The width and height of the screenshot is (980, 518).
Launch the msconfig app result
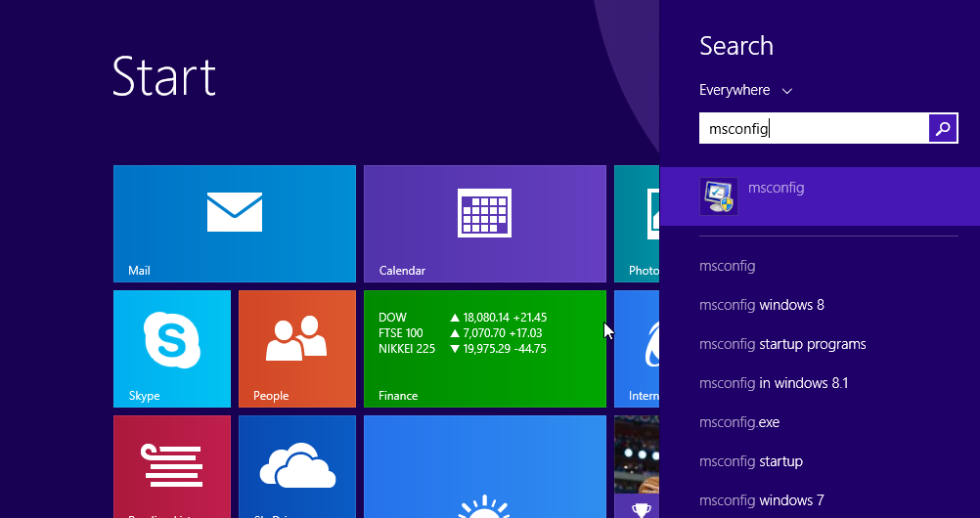tap(820, 196)
